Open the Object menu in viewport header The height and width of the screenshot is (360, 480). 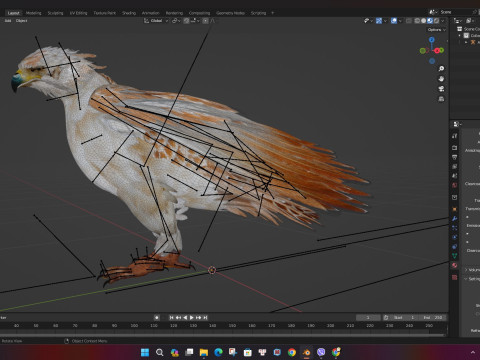(21, 21)
